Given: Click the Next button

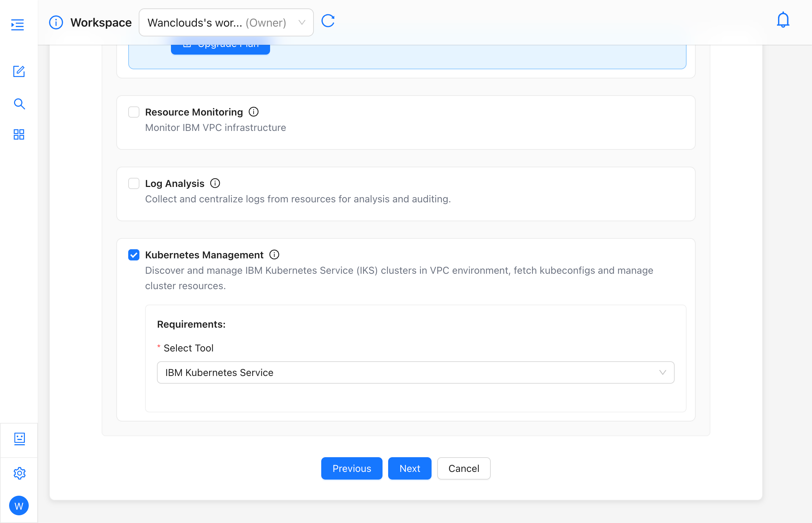Looking at the screenshot, I should (x=410, y=468).
